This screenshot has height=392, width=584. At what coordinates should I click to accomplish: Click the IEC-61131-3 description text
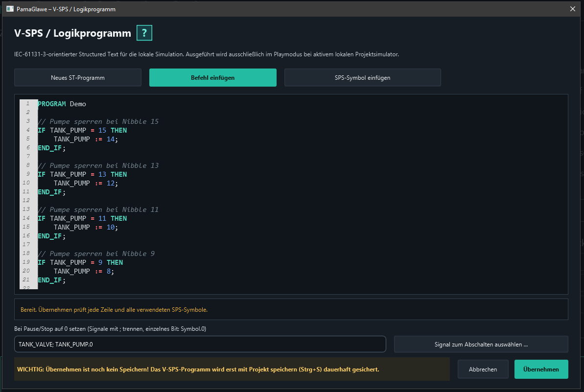pos(207,54)
